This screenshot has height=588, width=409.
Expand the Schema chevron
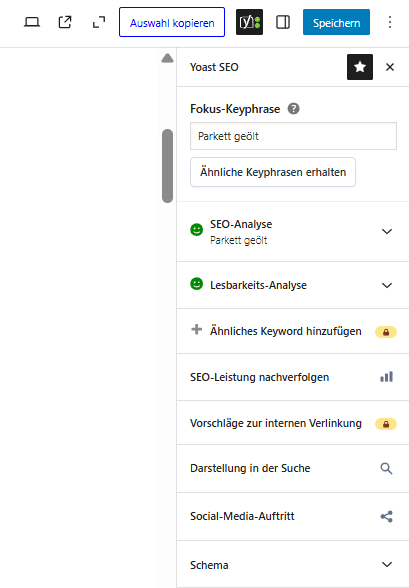(387, 564)
